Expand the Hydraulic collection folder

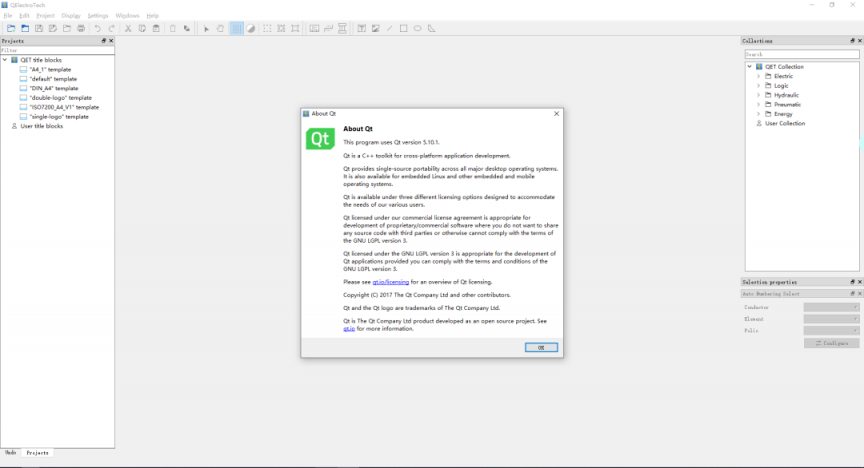coord(759,95)
